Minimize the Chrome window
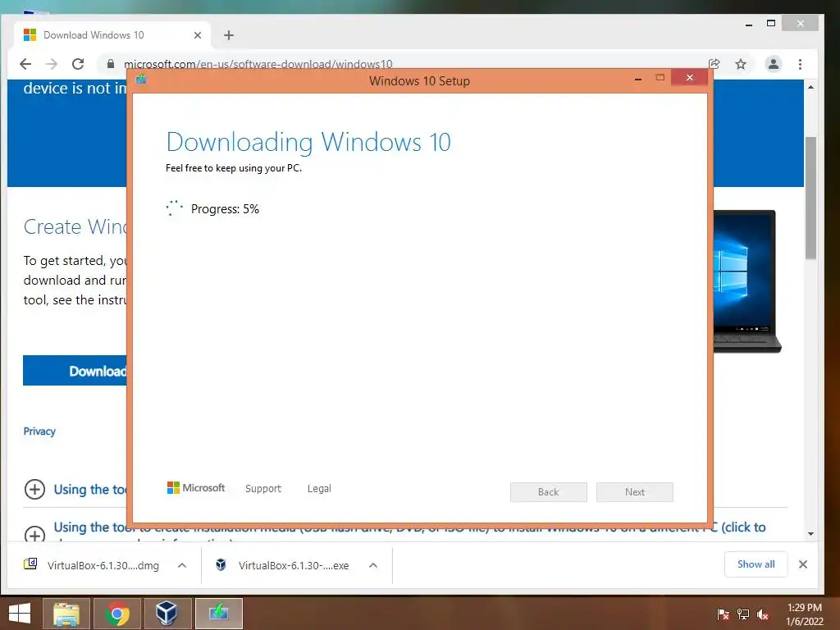The width and height of the screenshot is (840, 630). click(749, 24)
